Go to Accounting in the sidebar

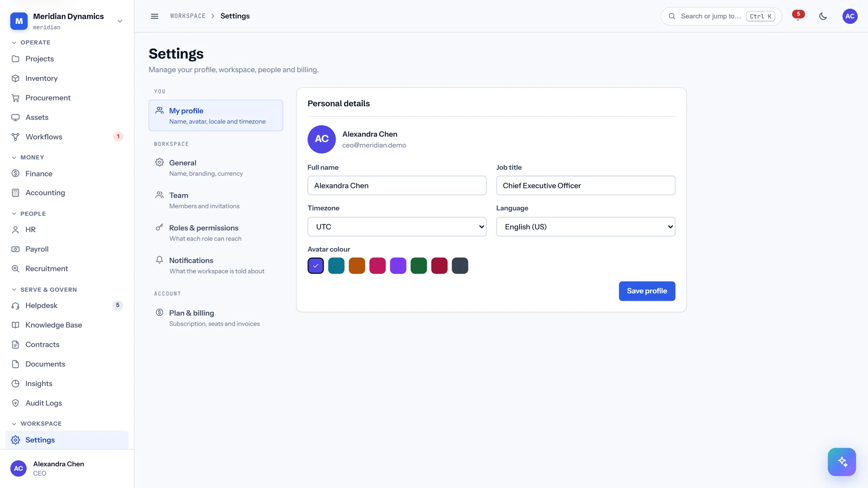(67, 193)
